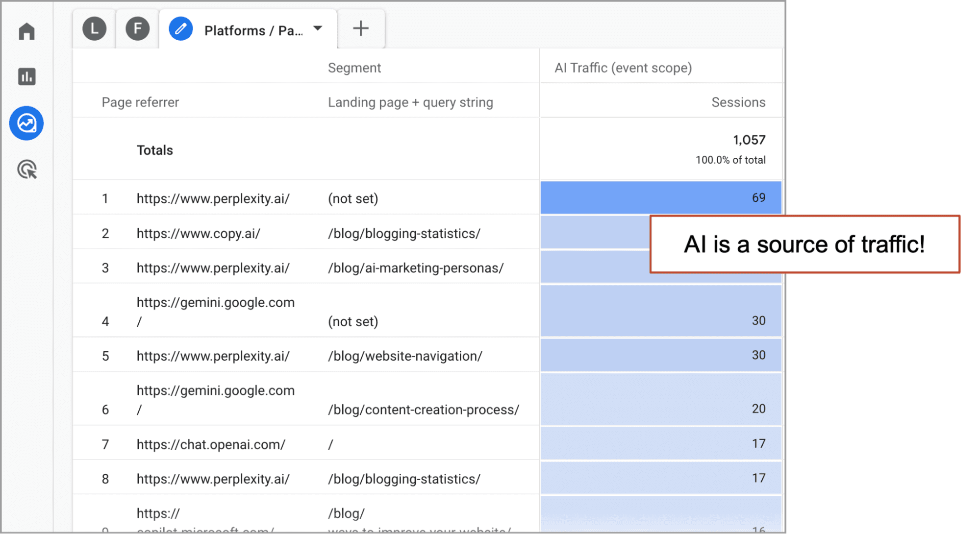Click row 2 /blog/blogging-statistics/ landing page
Screen dimensions: 980x534
(404, 234)
